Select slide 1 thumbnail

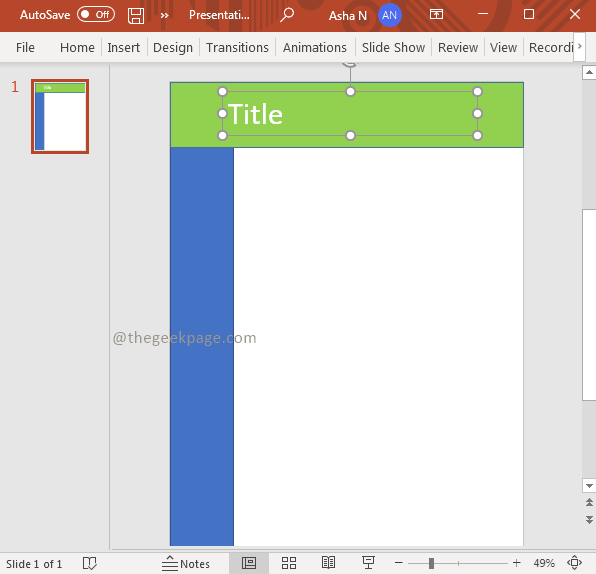click(x=60, y=116)
